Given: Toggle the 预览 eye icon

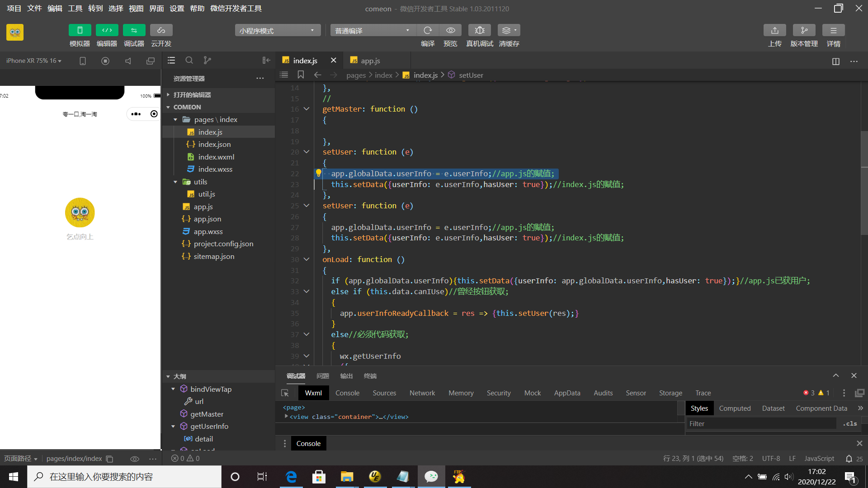Looking at the screenshot, I should pos(450,30).
